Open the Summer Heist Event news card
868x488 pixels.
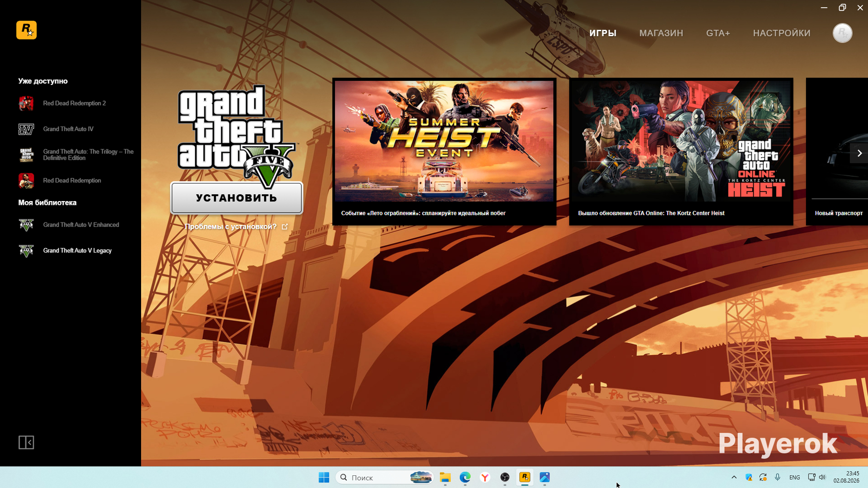(x=444, y=152)
